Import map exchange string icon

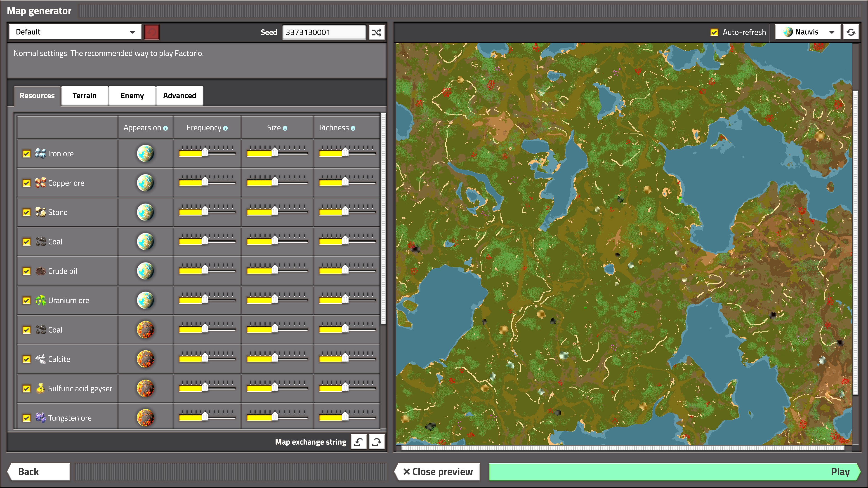click(359, 441)
